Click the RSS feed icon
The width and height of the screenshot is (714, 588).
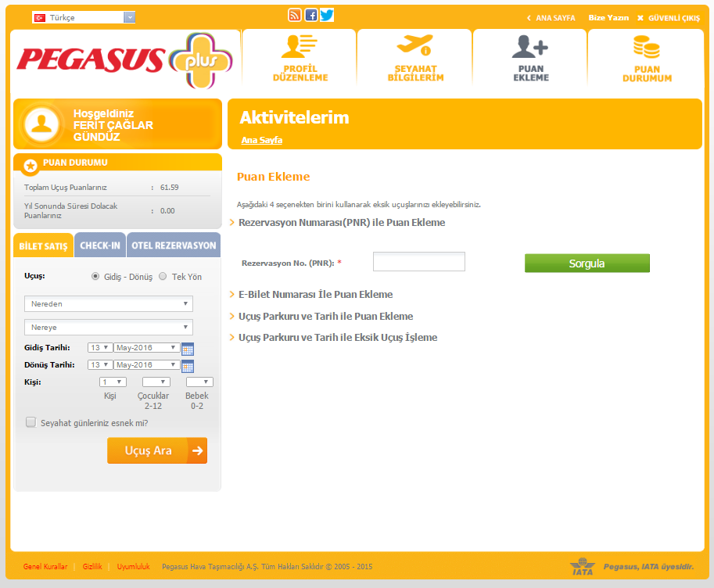click(295, 15)
